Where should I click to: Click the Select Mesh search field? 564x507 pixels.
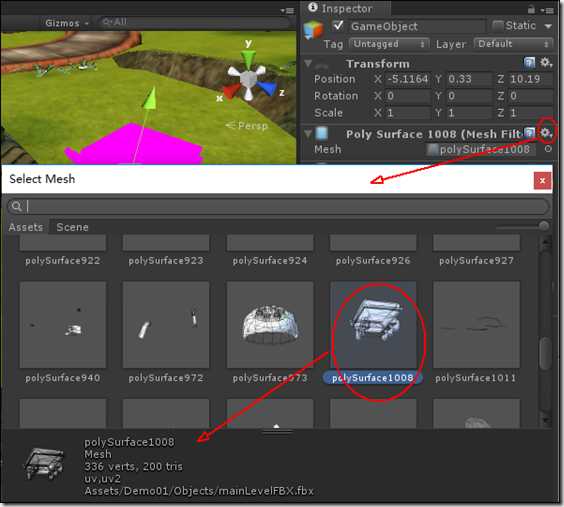(x=278, y=206)
